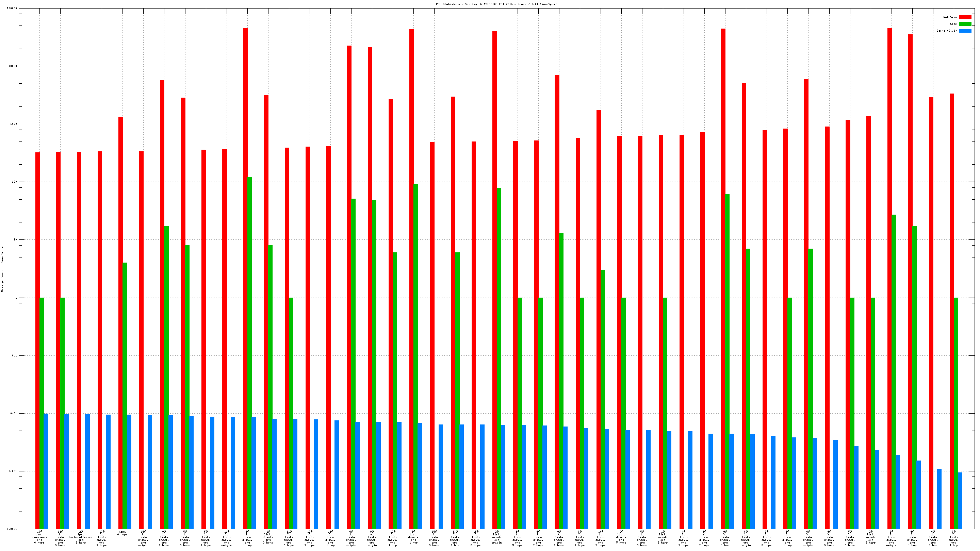This screenshot has height=551, width=980.
Task: Click the 'Score (0..1)' legend text
Action: [x=947, y=31]
